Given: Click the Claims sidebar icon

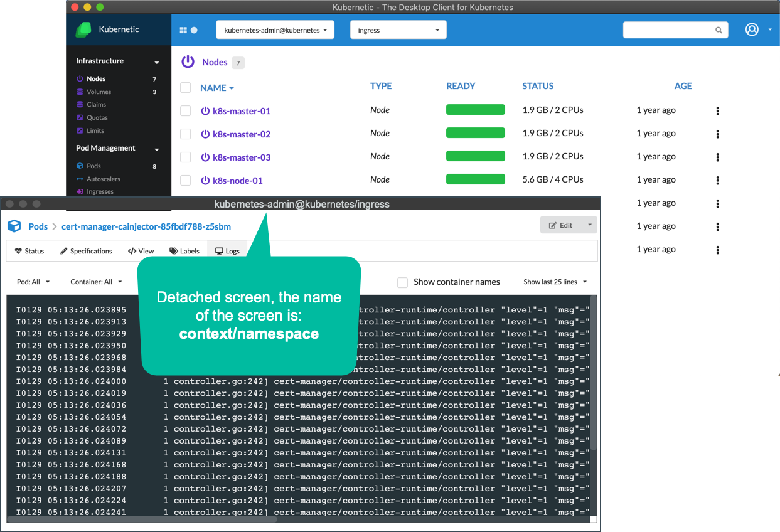Looking at the screenshot, I should [80, 105].
